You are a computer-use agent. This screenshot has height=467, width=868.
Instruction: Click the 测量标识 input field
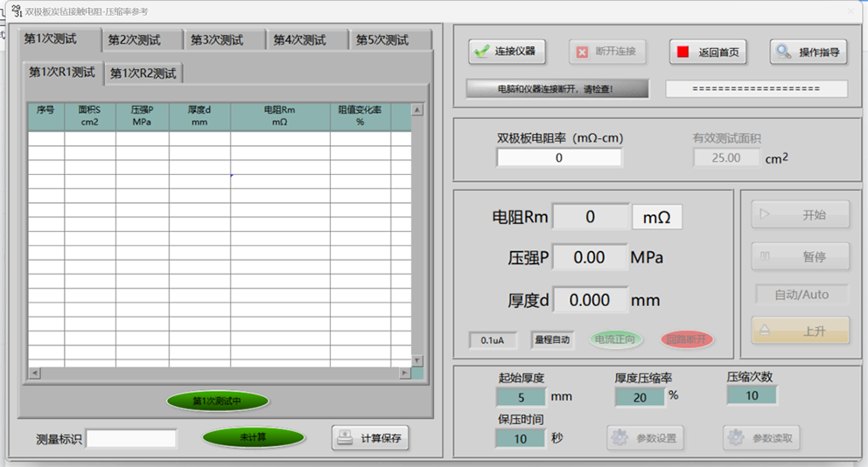[x=131, y=438]
